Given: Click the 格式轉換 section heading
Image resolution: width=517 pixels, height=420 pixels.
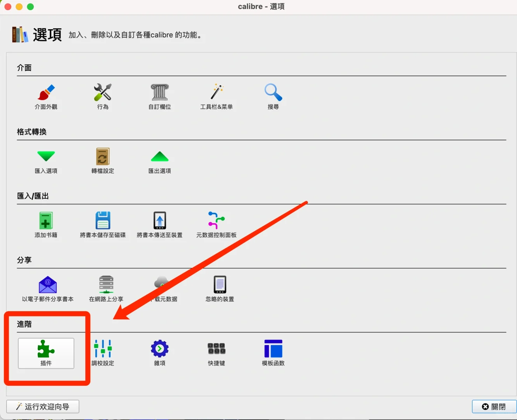Looking at the screenshot, I should (32, 132).
